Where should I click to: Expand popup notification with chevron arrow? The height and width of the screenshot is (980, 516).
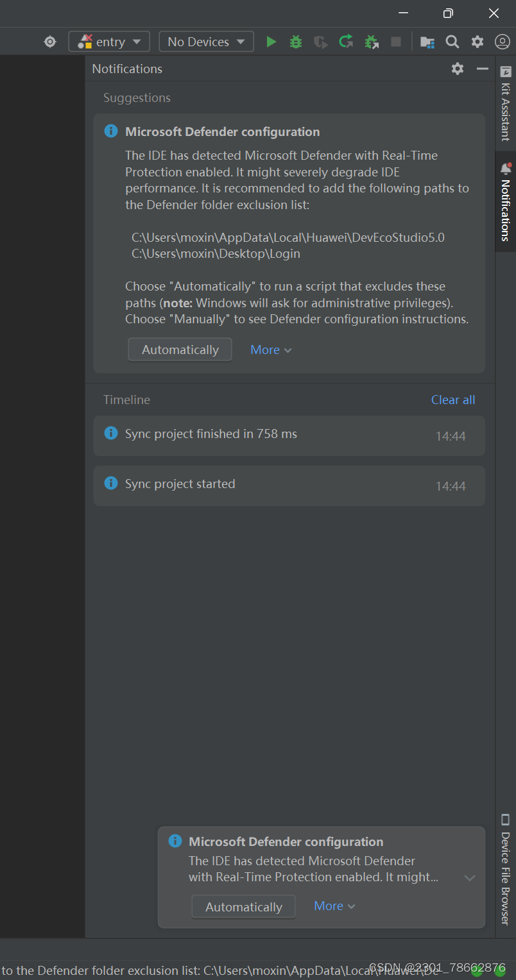click(470, 878)
